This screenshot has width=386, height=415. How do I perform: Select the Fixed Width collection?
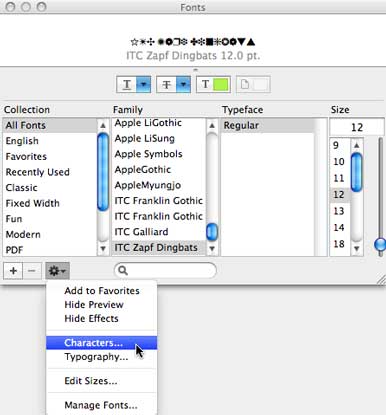click(50, 203)
